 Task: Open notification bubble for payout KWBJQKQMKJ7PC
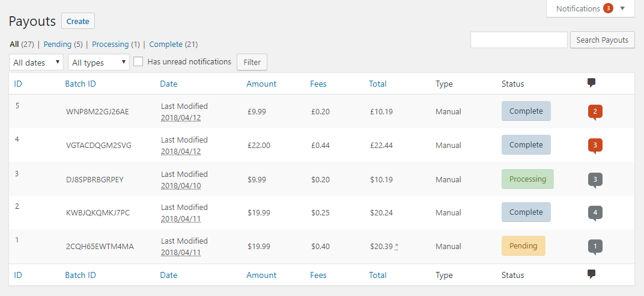tap(595, 212)
